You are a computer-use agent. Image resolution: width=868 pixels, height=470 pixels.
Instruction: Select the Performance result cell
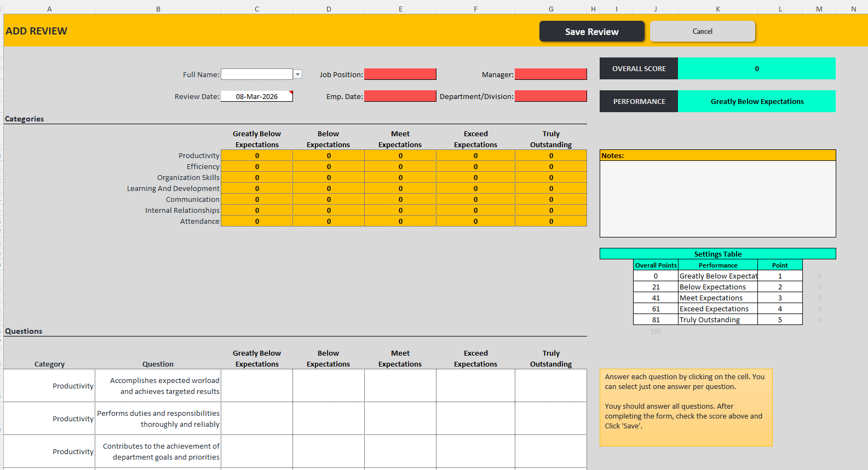coord(756,102)
